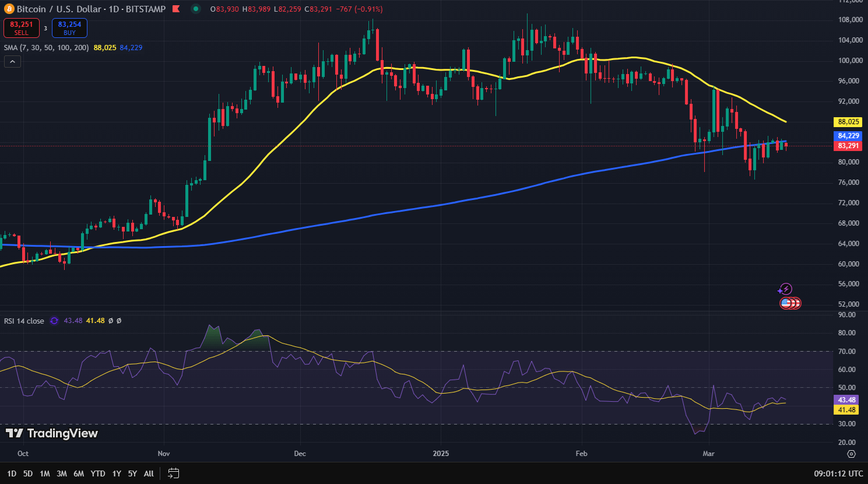Select the YTD range tab

click(x=97, y=474)
